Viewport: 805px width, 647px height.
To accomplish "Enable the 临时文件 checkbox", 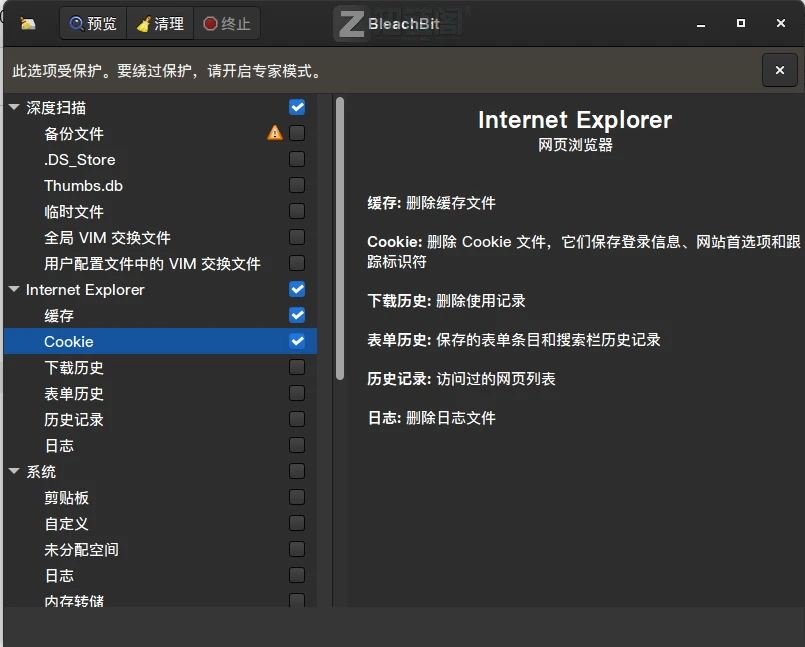I will (x=297, y=211).
